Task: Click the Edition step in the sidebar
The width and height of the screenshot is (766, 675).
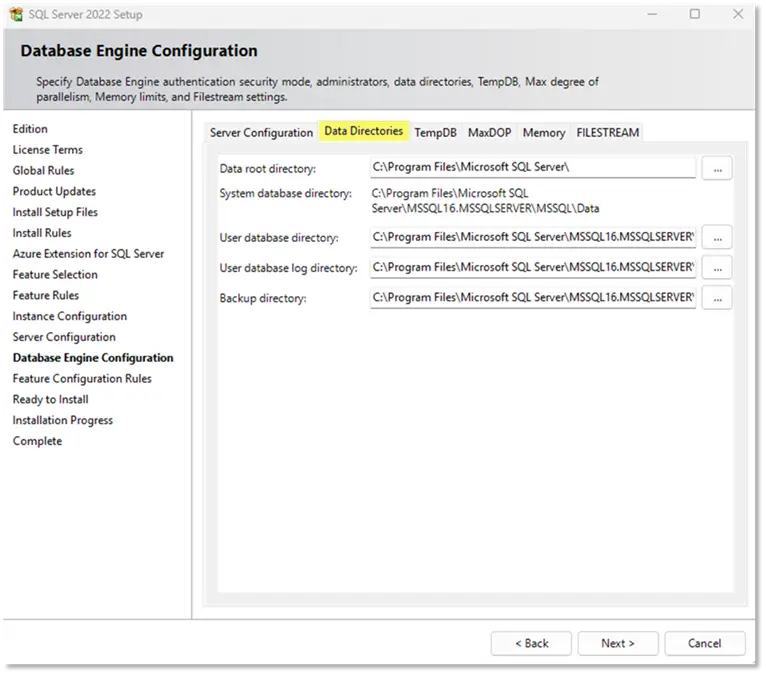Action: [30, 129]
